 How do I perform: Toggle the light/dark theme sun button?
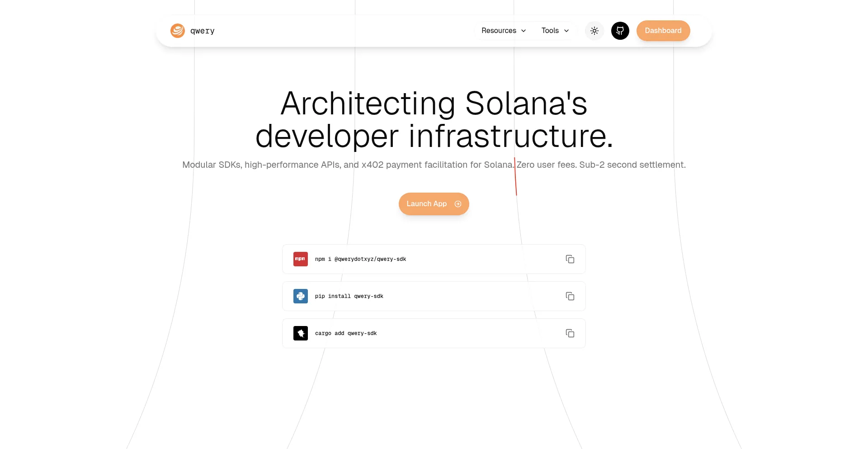pyautogui.click(x=594, y=31)
